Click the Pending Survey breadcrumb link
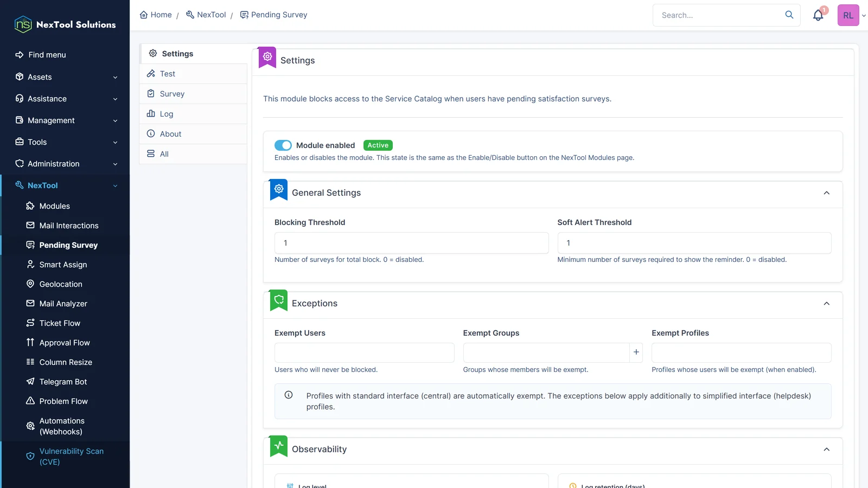 coord(273,15)
